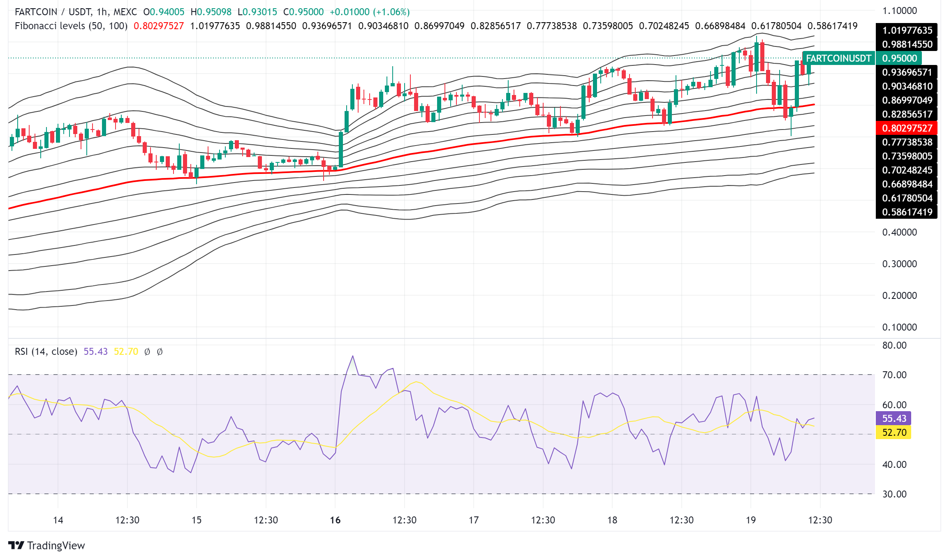949x560 pixels.
Task: Click the RSI 80.00 scale label
Action: 894,345
